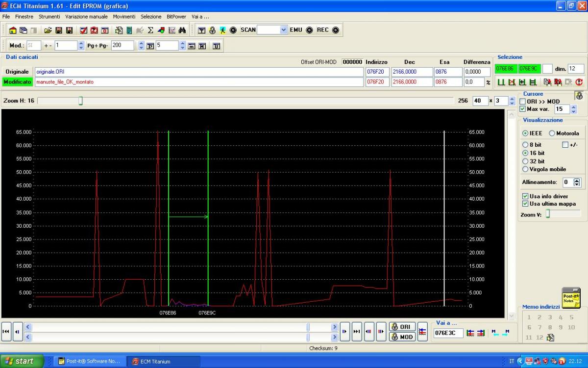Click the skip-to-end playback button
Screen dimensions: 588x368
point(357,332)
